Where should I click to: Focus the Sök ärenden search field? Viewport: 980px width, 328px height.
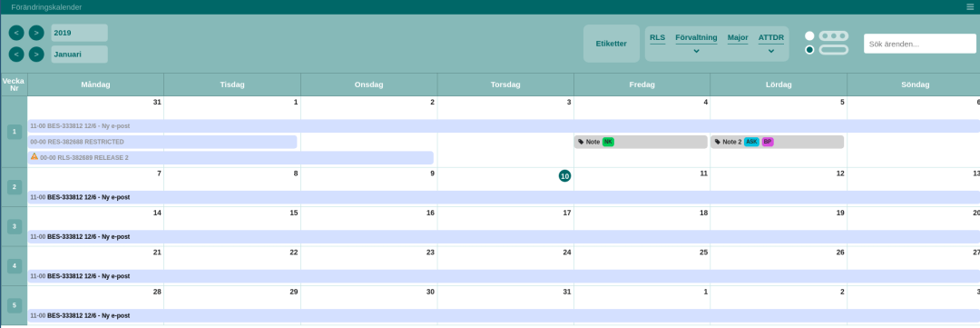[920, 44]
